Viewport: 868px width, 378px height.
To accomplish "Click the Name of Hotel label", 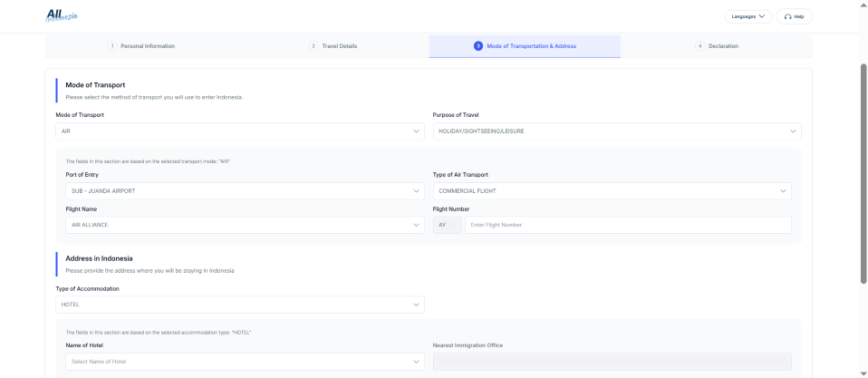I will coord(84,345).
